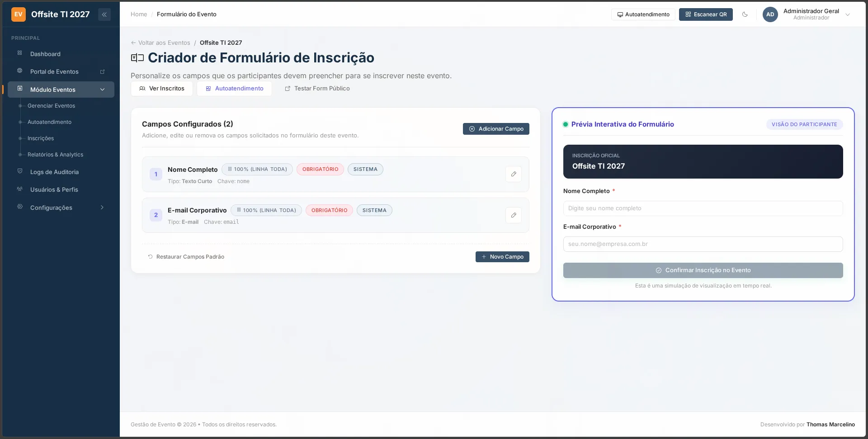Open the Administrador Geral account dropdown arrow
This screenshot has height=439, width=868.
(848, 14)
